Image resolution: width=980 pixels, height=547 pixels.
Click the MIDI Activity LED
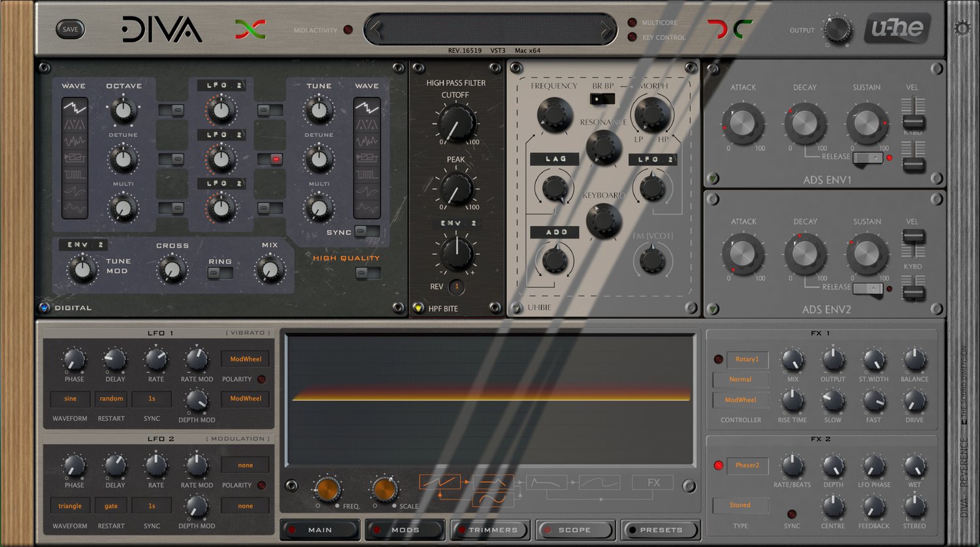[348, 30]
